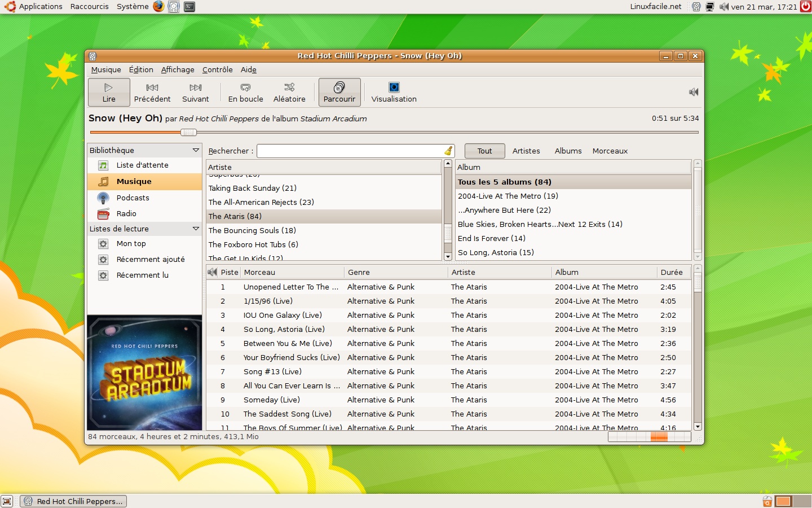Sort tracks by Durée column header
This screenshot has width=812, height=508.
click(x=674, y=272)
